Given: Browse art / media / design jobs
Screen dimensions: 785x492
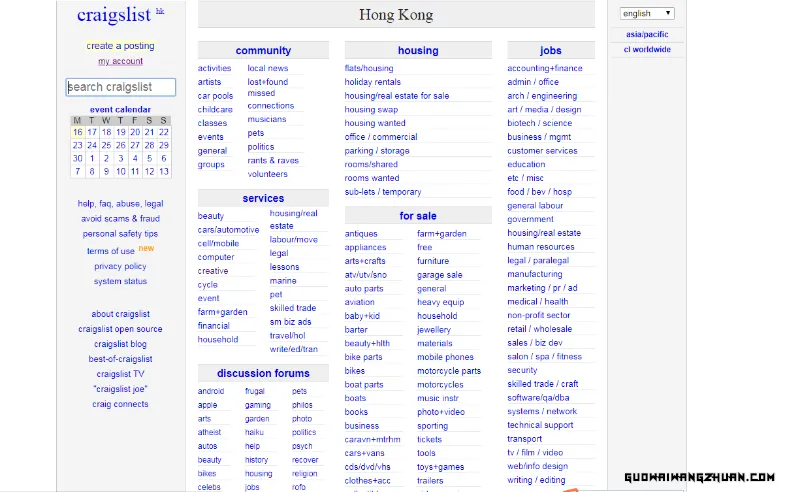Looking at the screenshot, I should pos(544,110).
